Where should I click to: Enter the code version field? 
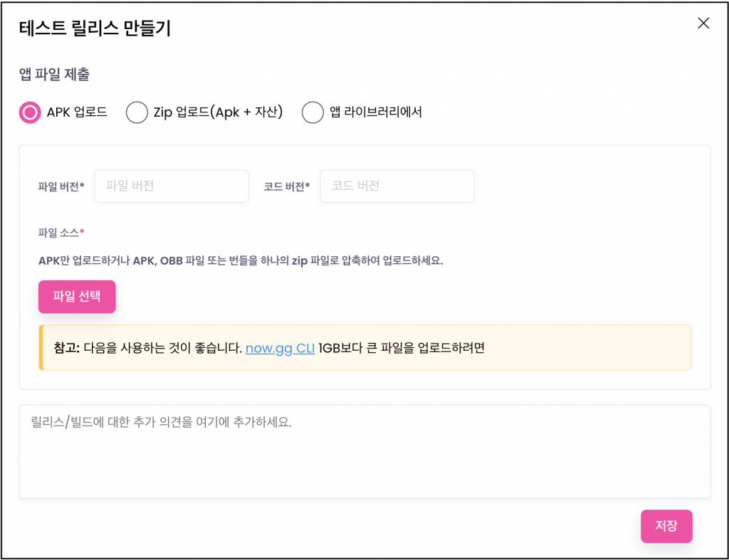click(x=397, y=186)
